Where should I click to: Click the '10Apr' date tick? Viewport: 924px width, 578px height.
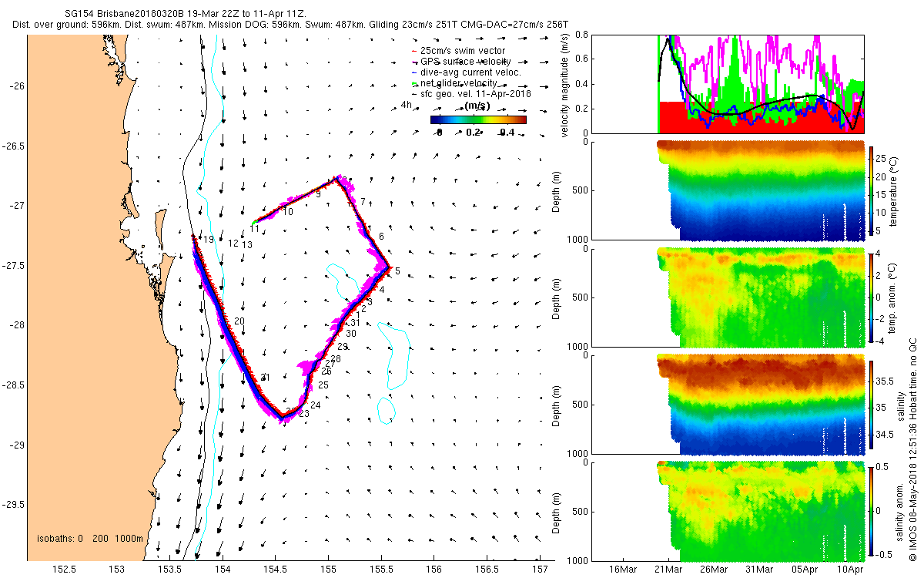(x=850, y=570)
